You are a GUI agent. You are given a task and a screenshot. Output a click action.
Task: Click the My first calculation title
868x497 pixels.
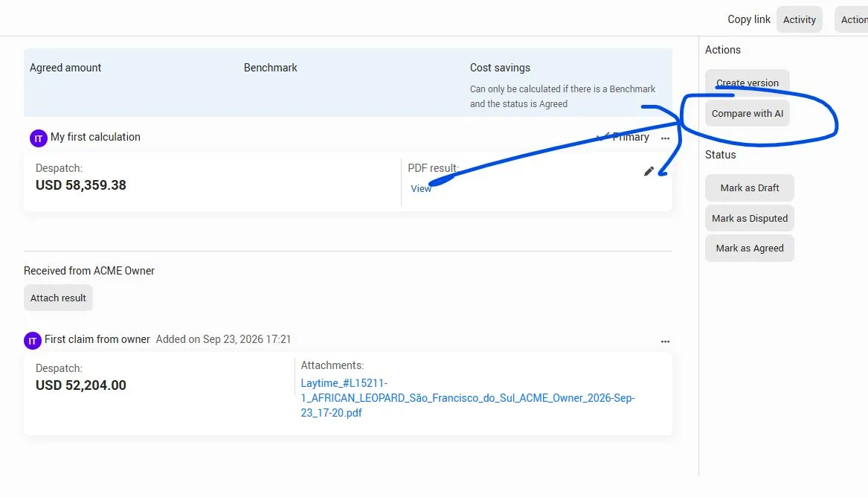(95, 137)
